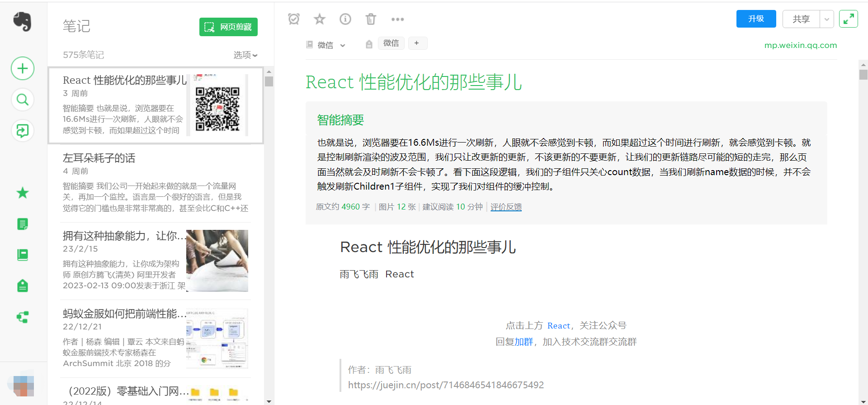Open the more actions ellipsis menu
Image resolution: width=868 pixels, height=405 pixels.
coord(397,19)
